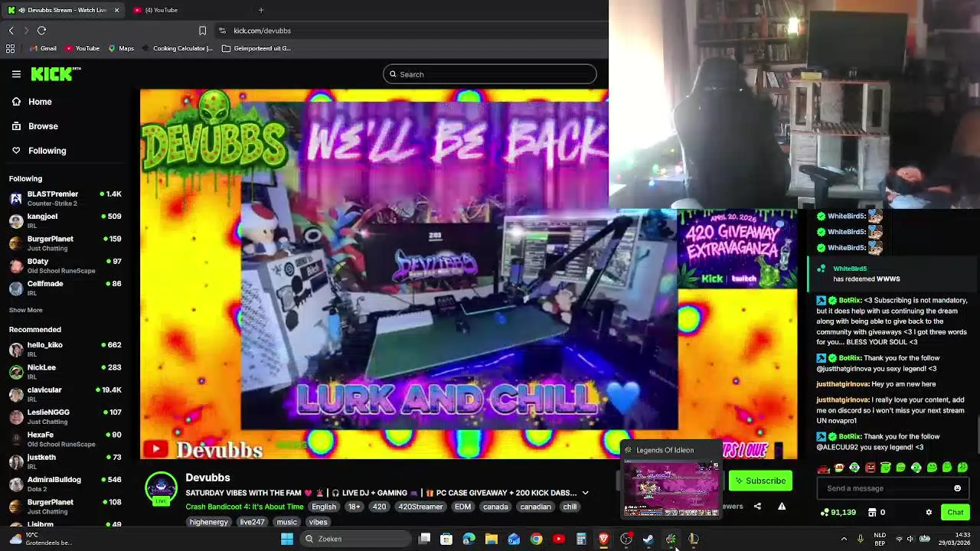Viewport: 980px width, 551px height.
Task: Open a new browser tab
Action: point(260,10)
